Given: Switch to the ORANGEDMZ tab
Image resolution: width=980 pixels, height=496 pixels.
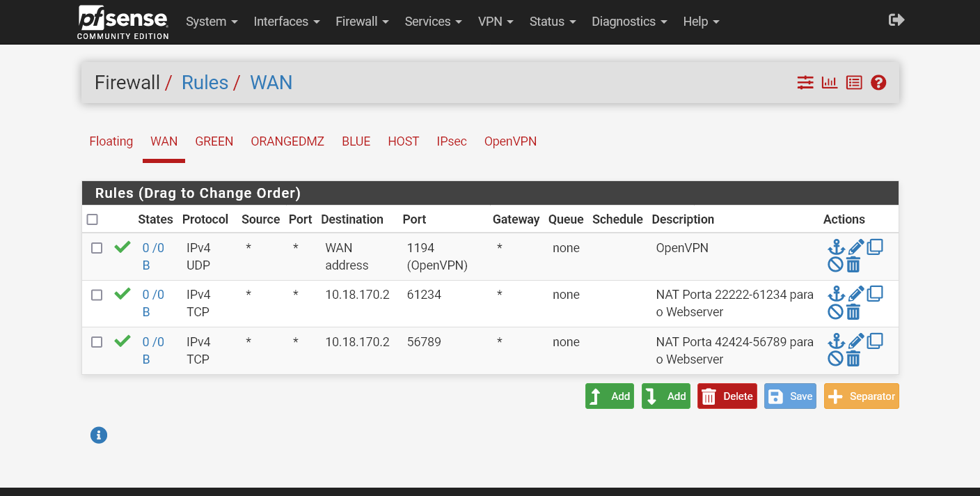Looking at the screenshot, I should coord(287,141).
